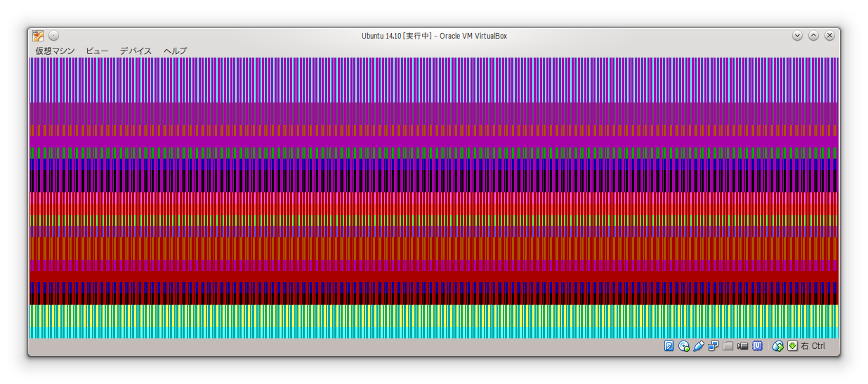Open the ビュー menu
This screenshot has height=384, width=868.
click(97, 51)
